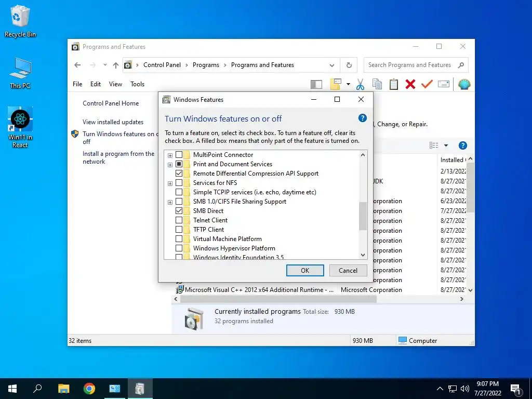Click the volume speaker tray icon
This screenshot has width=532, height=399.
[x=465, y=389]
